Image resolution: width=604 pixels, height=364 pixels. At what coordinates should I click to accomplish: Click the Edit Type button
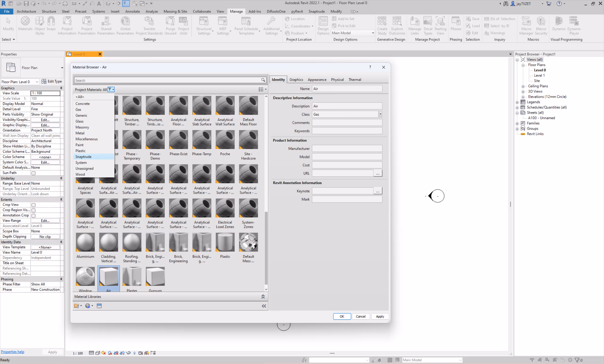coord(52,81)
